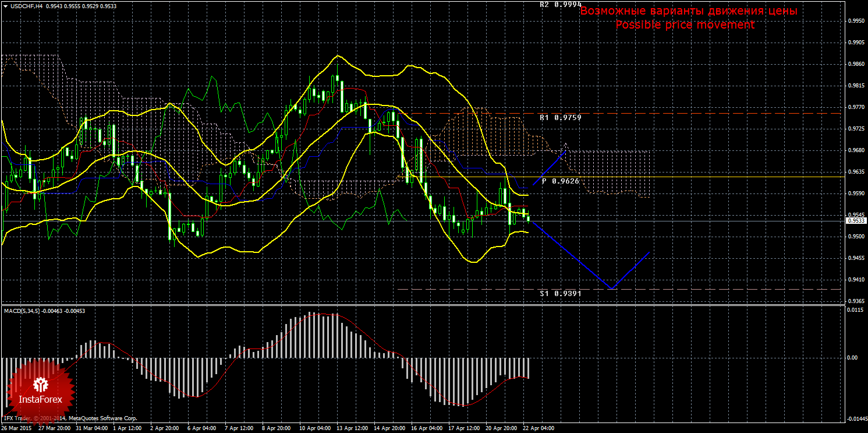Click the bottom vertex of blue projection line
Image resolution: width=868 pixels, height=433 pixels.
point(611,288)
